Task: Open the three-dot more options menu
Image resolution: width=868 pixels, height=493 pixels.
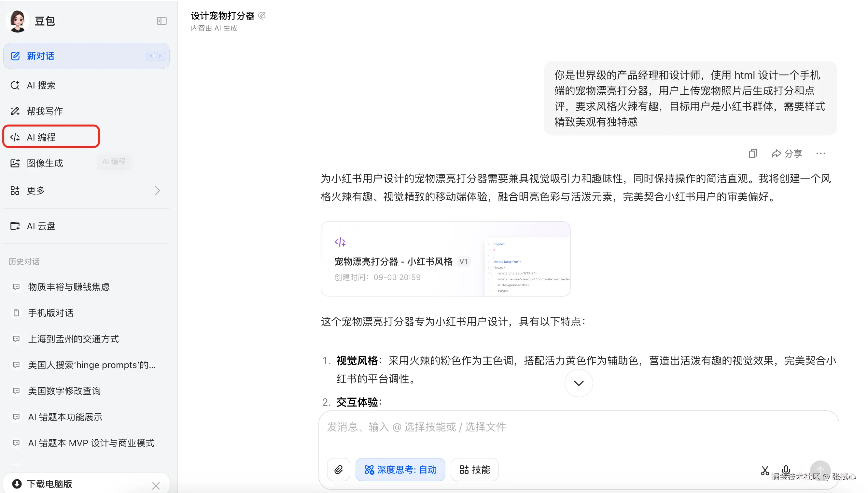Action: point(820,154)
